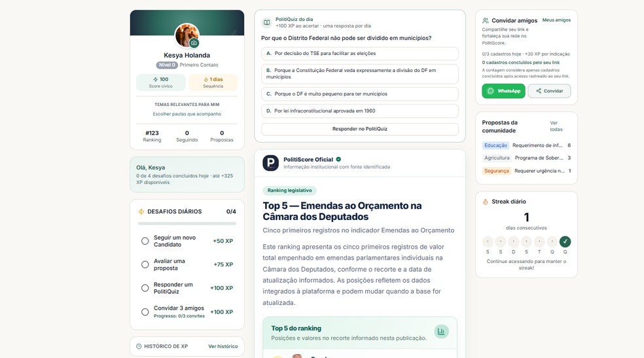Click the 1 dias Sequência badge
The height and width of the screenshot is (358, 644).
click(213, 82)
